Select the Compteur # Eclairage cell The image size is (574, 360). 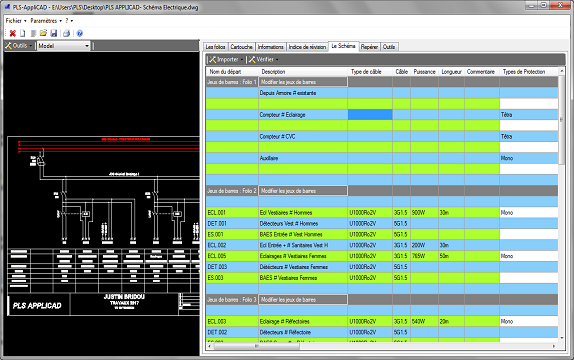point(303,115)
